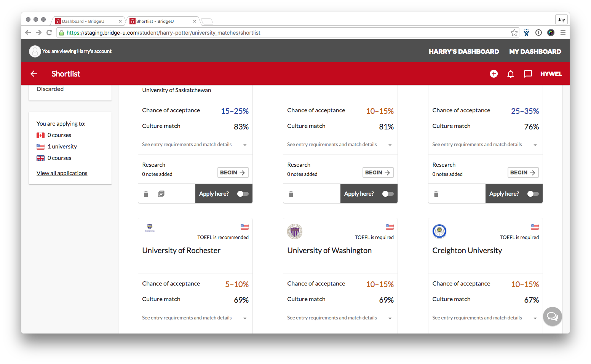Click the info circle extension icon

click(x=538, y=33)
